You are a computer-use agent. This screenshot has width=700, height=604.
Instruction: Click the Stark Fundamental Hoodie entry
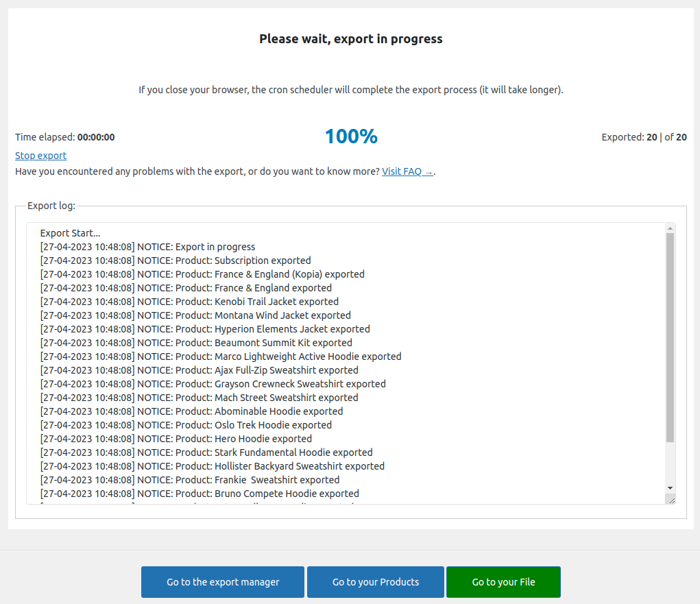pos(206,452)
